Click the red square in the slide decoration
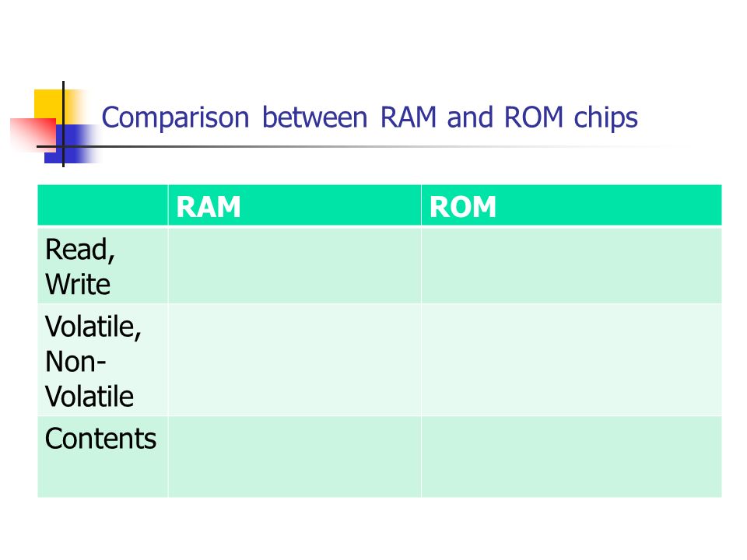The height and width of the screenshot is (560, 747). 33,135
